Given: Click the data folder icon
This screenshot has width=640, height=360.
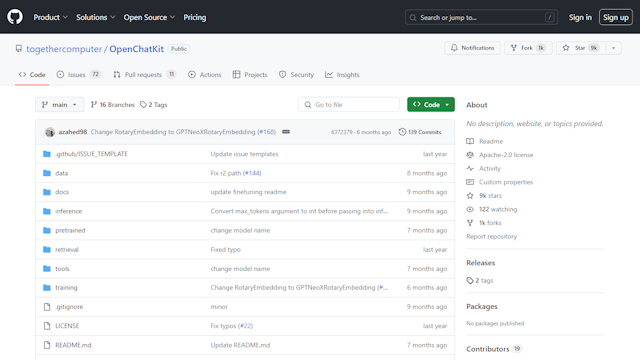Looking at the screenshot, I should [x=47, y=173].
